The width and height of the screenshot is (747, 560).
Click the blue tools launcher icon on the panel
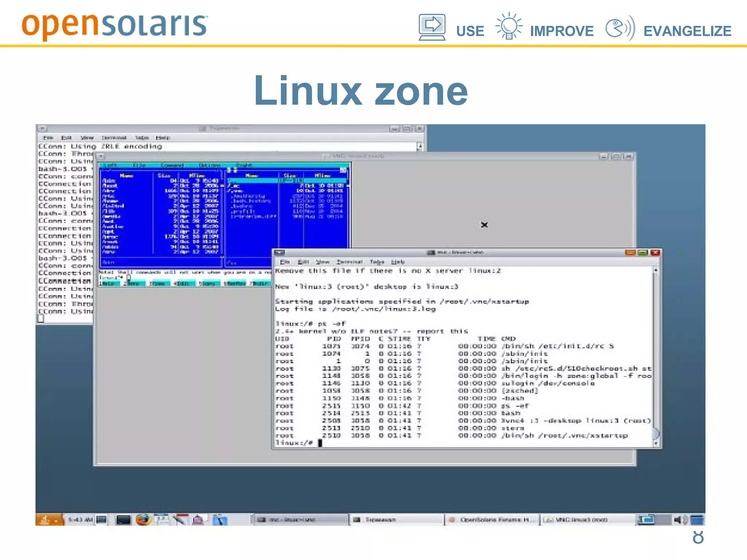point(220,520)
